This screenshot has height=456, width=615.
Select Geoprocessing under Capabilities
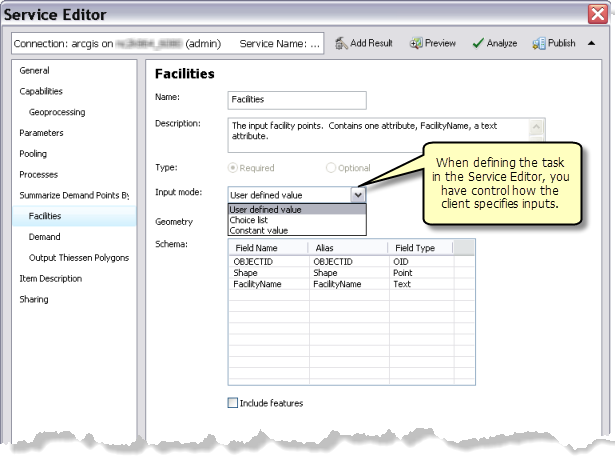57,112
